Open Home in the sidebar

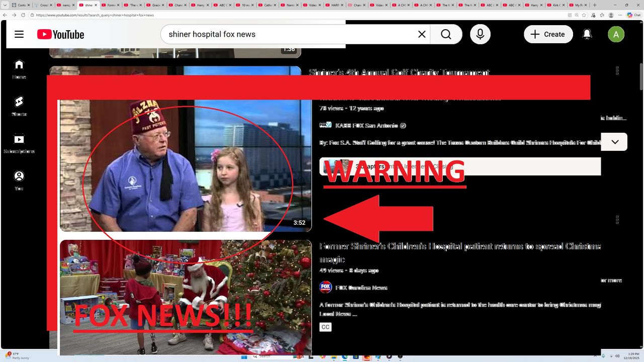pos(19,69)
